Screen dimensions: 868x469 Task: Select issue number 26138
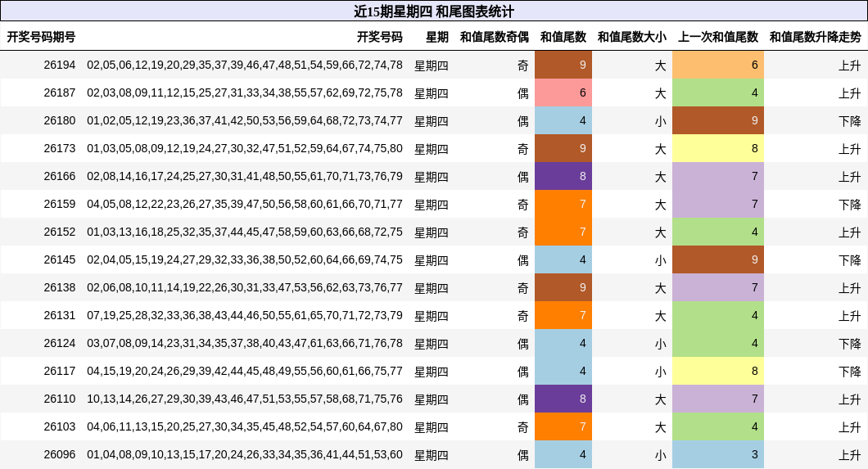coord(60,287)
